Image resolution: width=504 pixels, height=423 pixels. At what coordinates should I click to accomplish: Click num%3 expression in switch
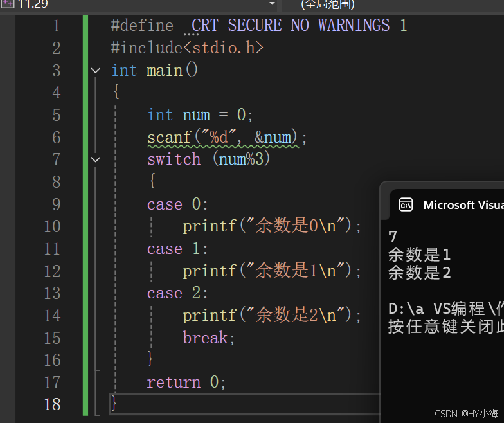click(x=241, y=159)
